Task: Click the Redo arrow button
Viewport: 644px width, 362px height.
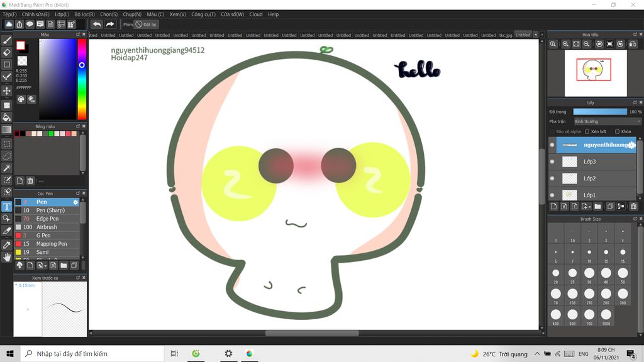Action: tap(109, 25)
